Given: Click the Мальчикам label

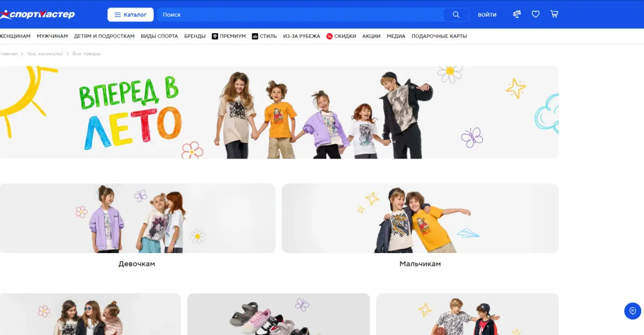Looking at the screenshot, I should tap(420, 264).
